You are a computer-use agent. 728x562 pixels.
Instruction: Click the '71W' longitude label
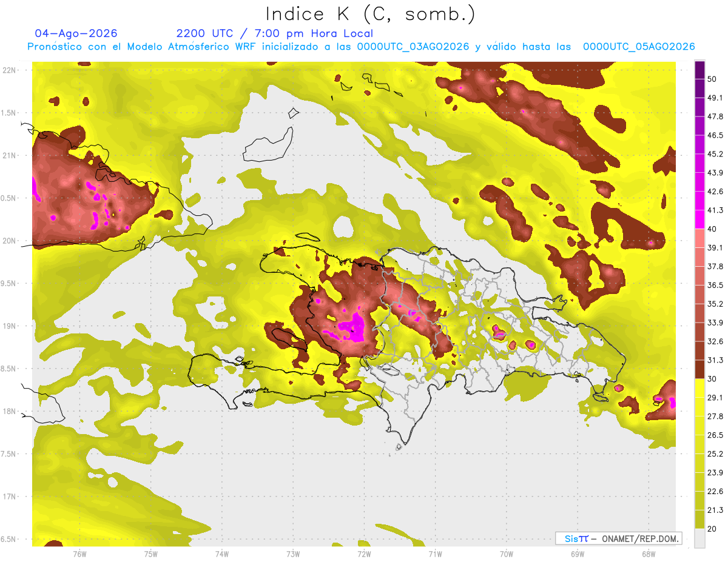434,554
